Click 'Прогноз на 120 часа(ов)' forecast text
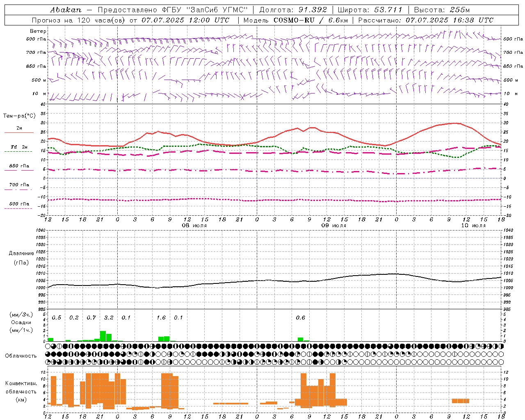 [79, 20]
